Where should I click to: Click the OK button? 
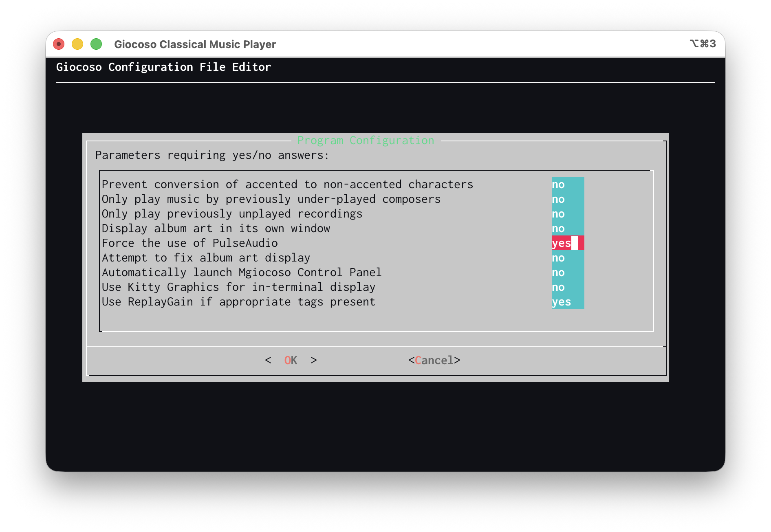point(291,360)
